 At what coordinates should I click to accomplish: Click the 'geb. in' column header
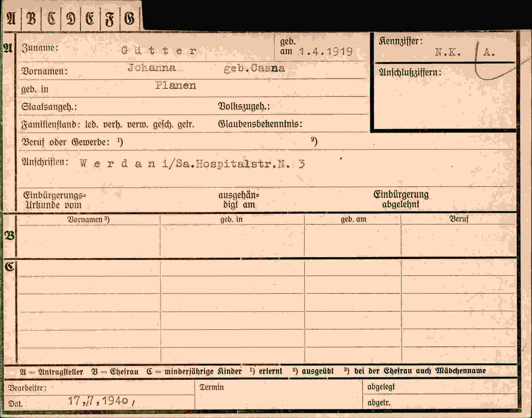[x=231, y=219]
